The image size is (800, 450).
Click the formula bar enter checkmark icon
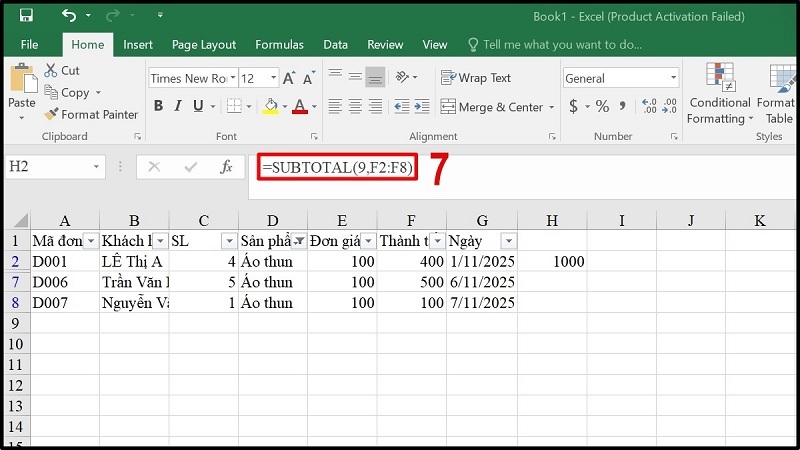point(190,167)
